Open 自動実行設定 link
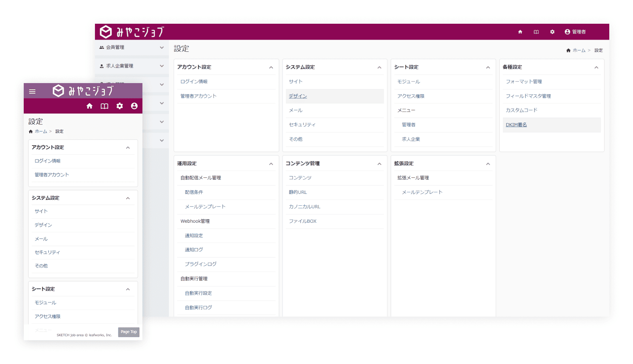 pyautogui.click(x=198, y=293)
